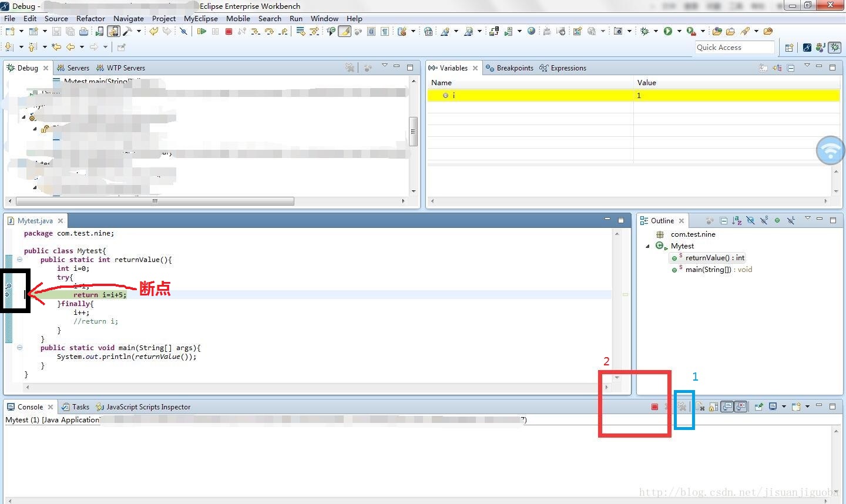The width and height of the screenshot is (846, 504).
Task: Pin the Console view
Action: click(758, 406)
